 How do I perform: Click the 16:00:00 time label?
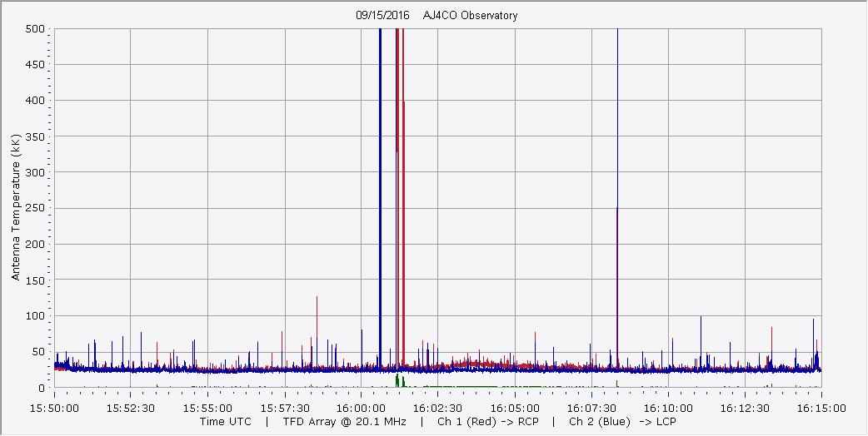point(361,409)
